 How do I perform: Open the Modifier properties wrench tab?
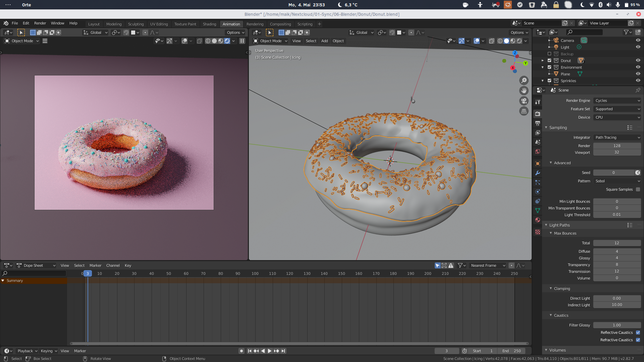coord(538,173)
